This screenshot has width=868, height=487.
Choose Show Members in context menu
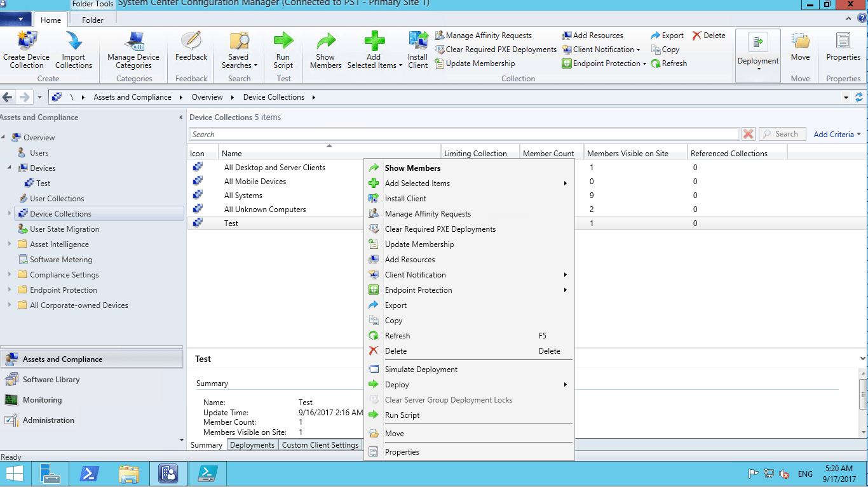469,168
